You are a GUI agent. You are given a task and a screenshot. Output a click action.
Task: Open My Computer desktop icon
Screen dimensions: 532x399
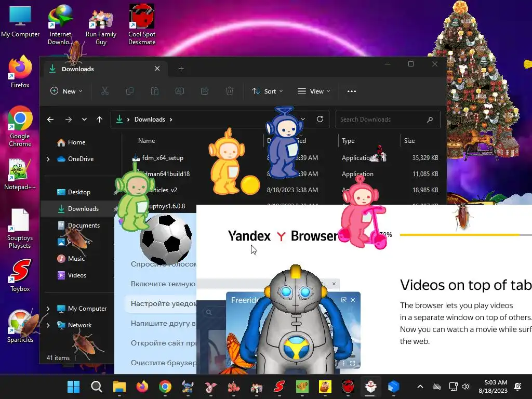coord(20,21)
